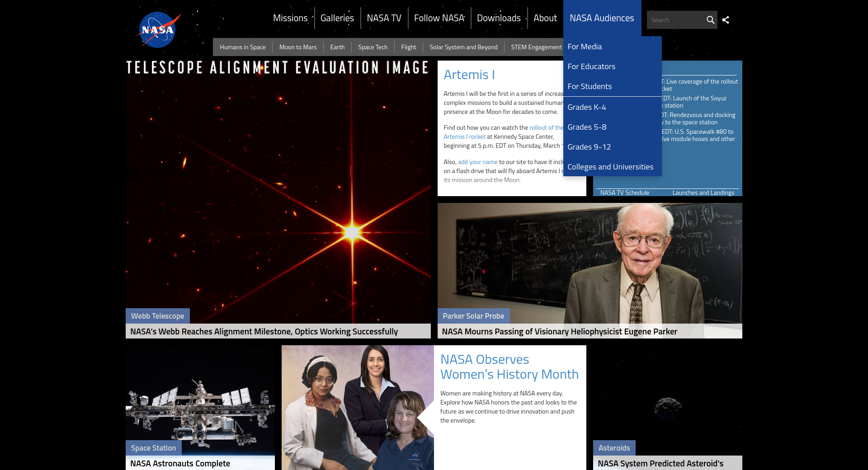This screenshot has width=868, height=470.
Task: Choose For Educators in dropdown
Action: point(613,66)
